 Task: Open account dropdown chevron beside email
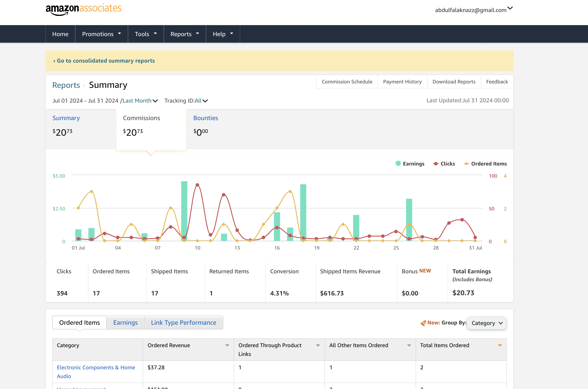(x=510, y=8)
